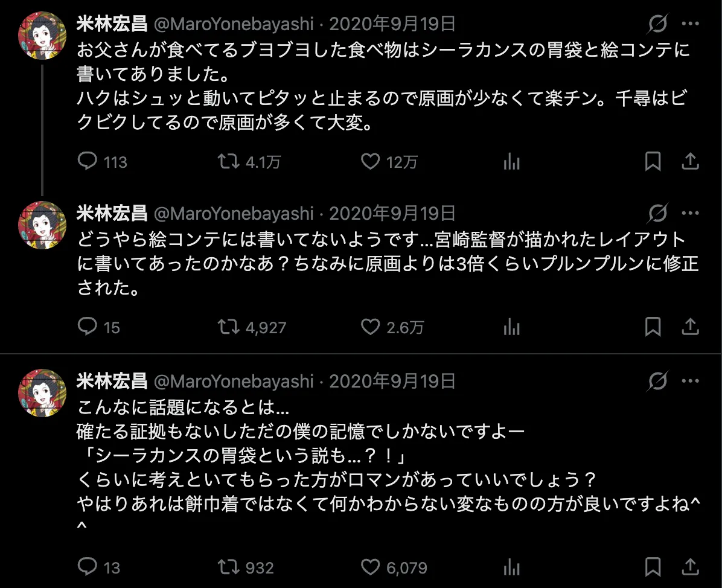Open Grok icon on the first tweet
This screenshot has width=722, height=588.
point(657,24)
